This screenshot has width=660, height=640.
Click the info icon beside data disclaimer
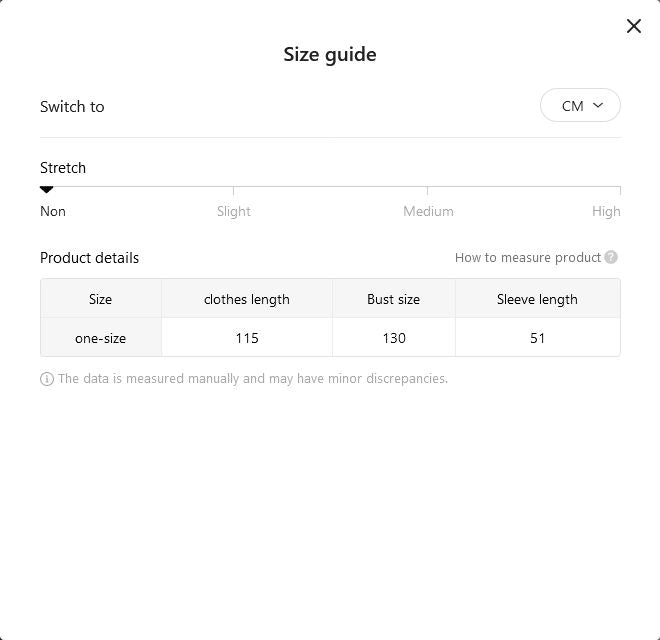47,379
